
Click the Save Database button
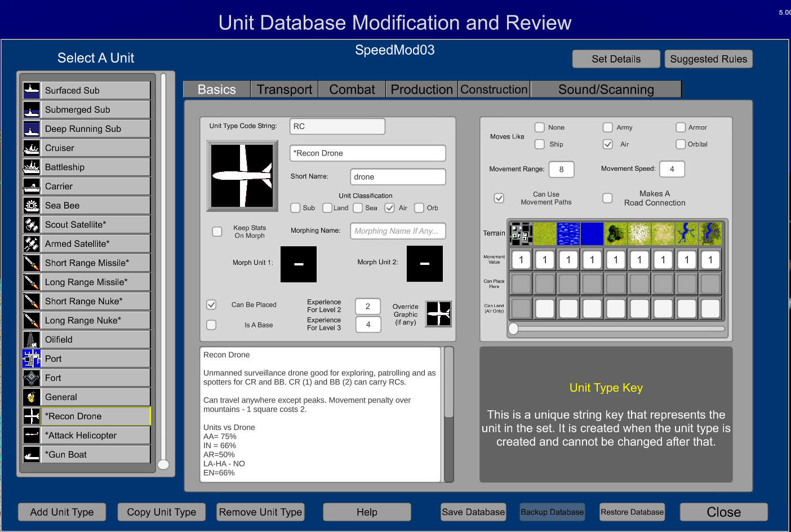tap(473, 512)
